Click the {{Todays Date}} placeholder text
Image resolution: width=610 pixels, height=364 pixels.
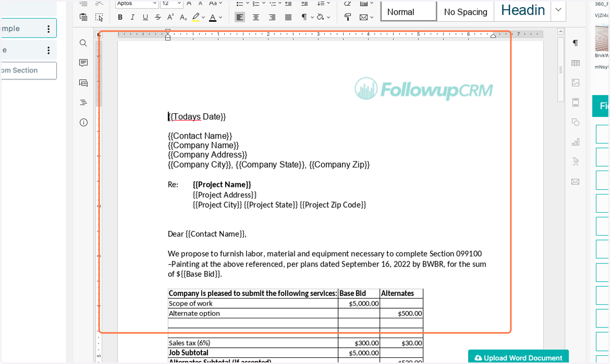[197, 117]
